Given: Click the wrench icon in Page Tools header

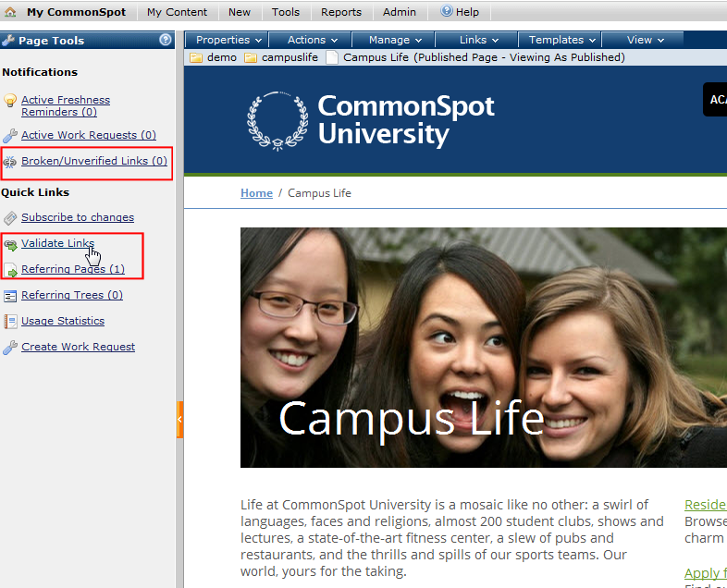Looking at the screenshot, I should (8, 41).
